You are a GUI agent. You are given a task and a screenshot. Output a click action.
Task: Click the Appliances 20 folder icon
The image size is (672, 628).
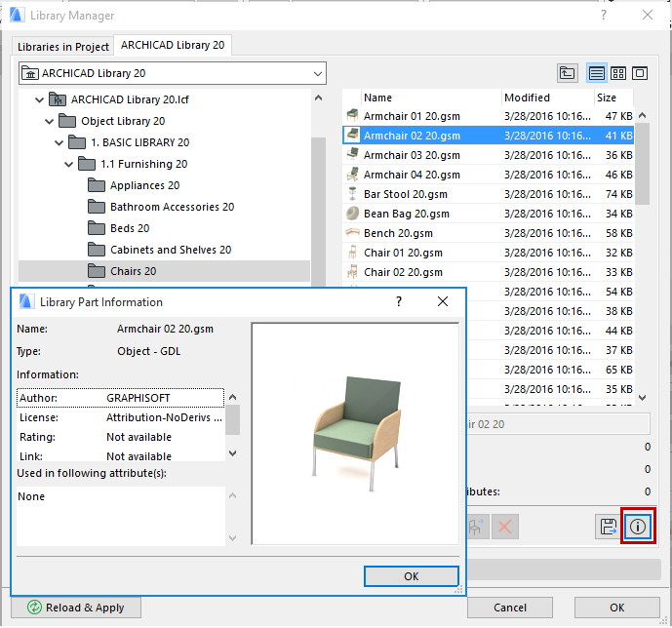coord(97,185)
